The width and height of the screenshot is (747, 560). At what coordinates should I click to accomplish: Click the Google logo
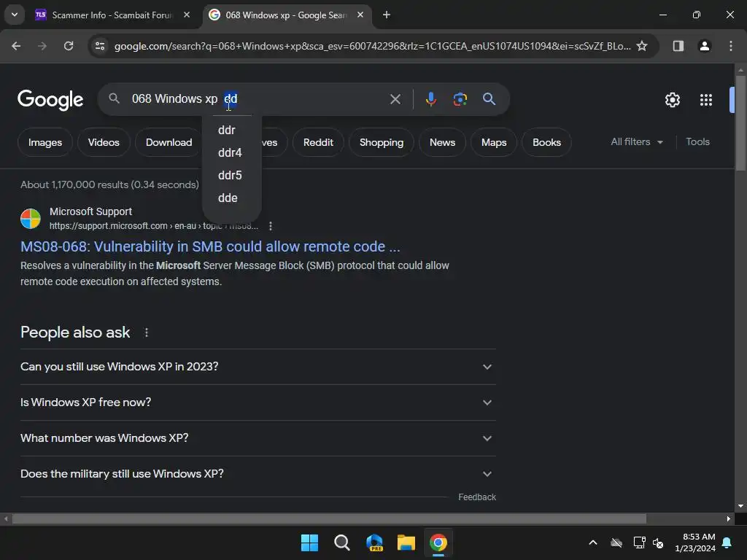point(50,99)
